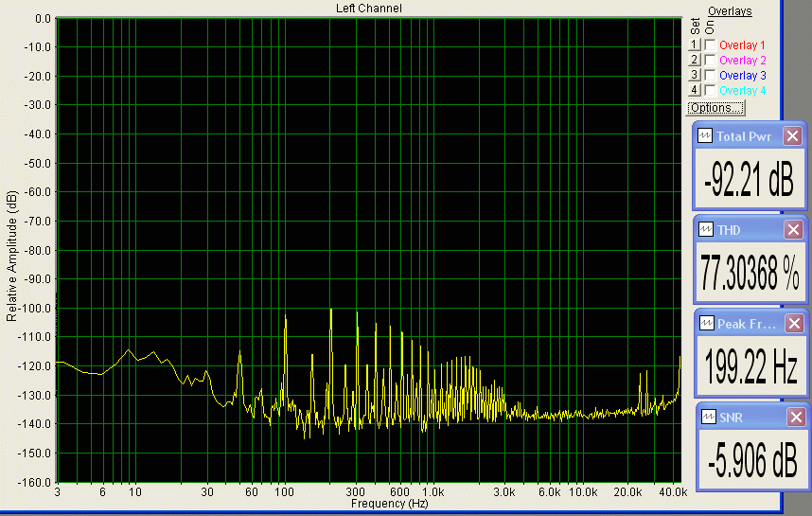Click the Set 2 overlay button
812x516 pixels.
click(695, 60)
